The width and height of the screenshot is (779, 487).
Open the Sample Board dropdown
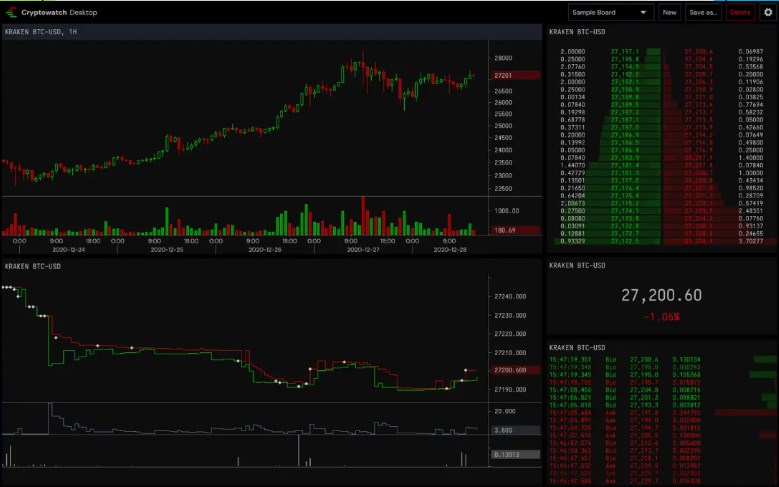point(611,12)
